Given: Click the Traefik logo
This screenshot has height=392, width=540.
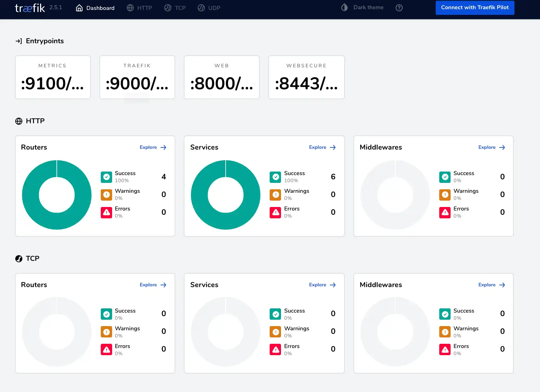Looking at the screenshot, I should click(x=30, y=8).
